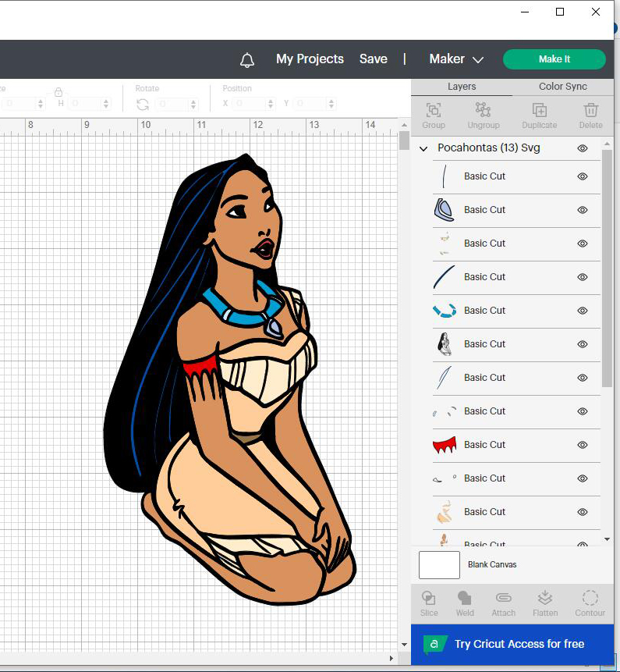Image resolution: width=620 pixels, height=672 pixels.
Task: Maximize the application window
Action: [x=560, y=12]
